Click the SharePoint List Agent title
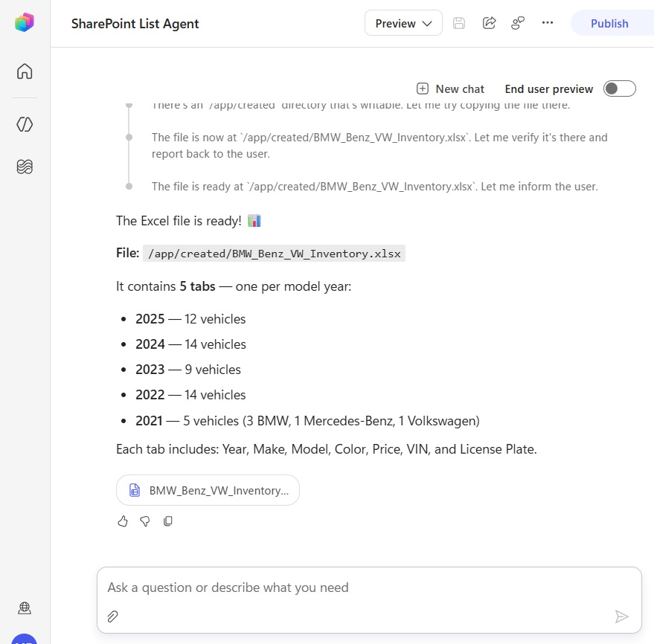Image resolution: width=654 pixels, height=644 pixels. (135, 24)
